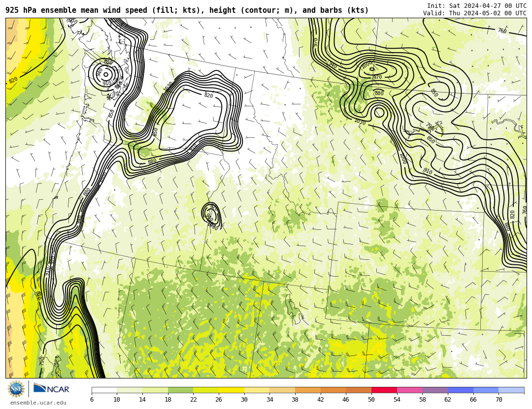The height and width of the screenshot is (409, 532).
Task: Pick the 58–62 kts purple swatch
Action: 435,390
